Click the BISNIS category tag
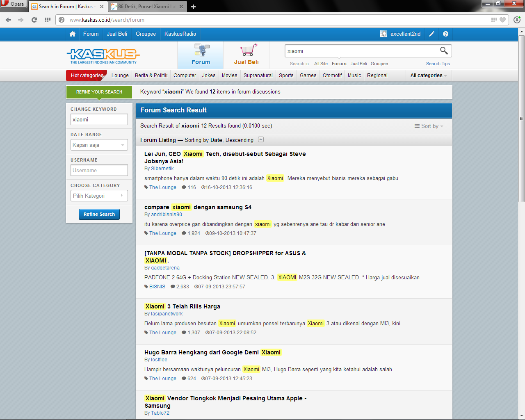This screenshot has height=420, width=525. 157,287
